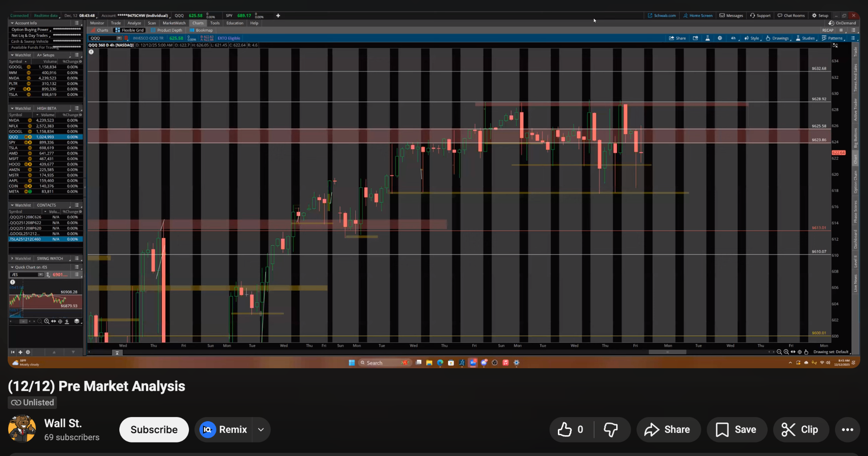Image resolution: width=868 pixels, height=456 pixels.
Task: Open chart settings gear in chart toolbar
Action: [720, 38]
